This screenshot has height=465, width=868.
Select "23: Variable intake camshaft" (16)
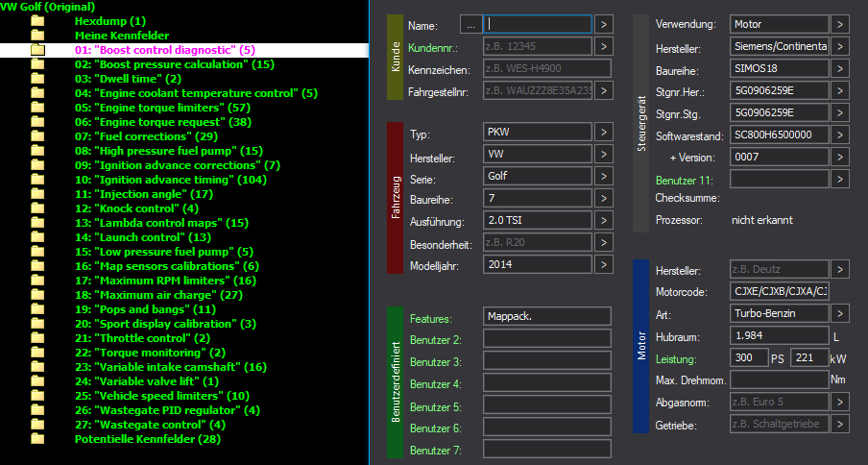(x=171, y=366)
